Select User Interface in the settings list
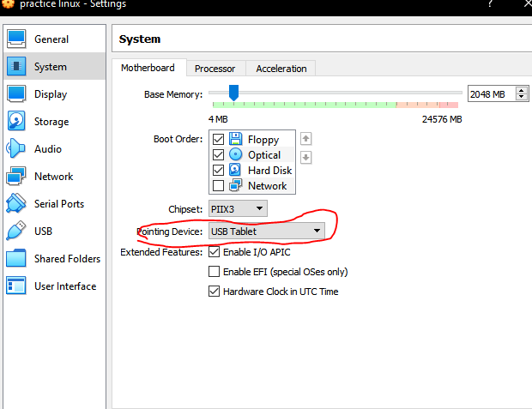 [x=55, y=286]
